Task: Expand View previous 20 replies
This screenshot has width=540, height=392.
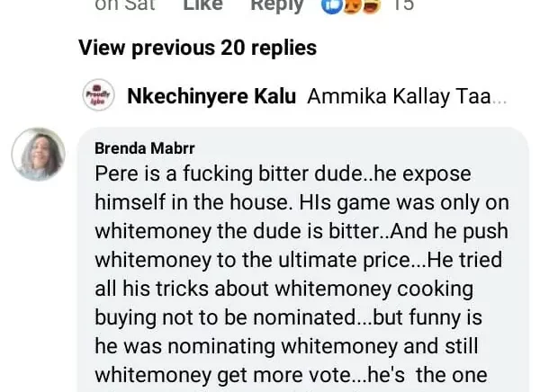Action: click(x=197, y=48)
